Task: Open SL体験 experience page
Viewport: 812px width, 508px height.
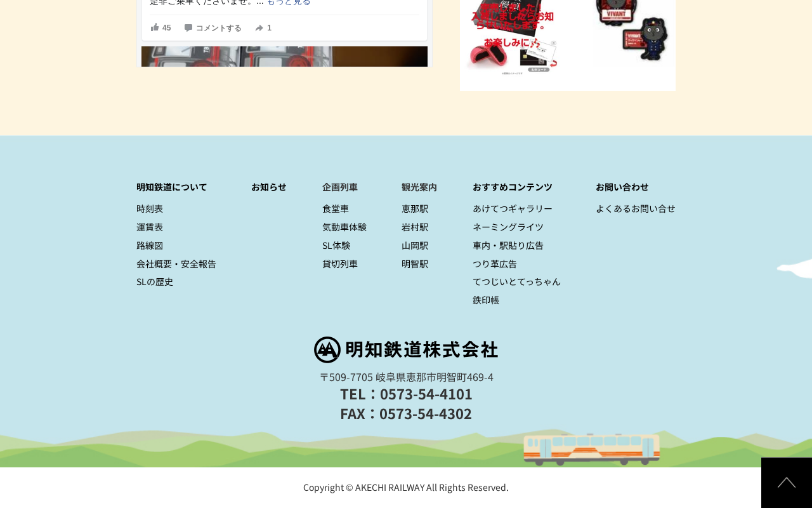Action: point(336,245)
